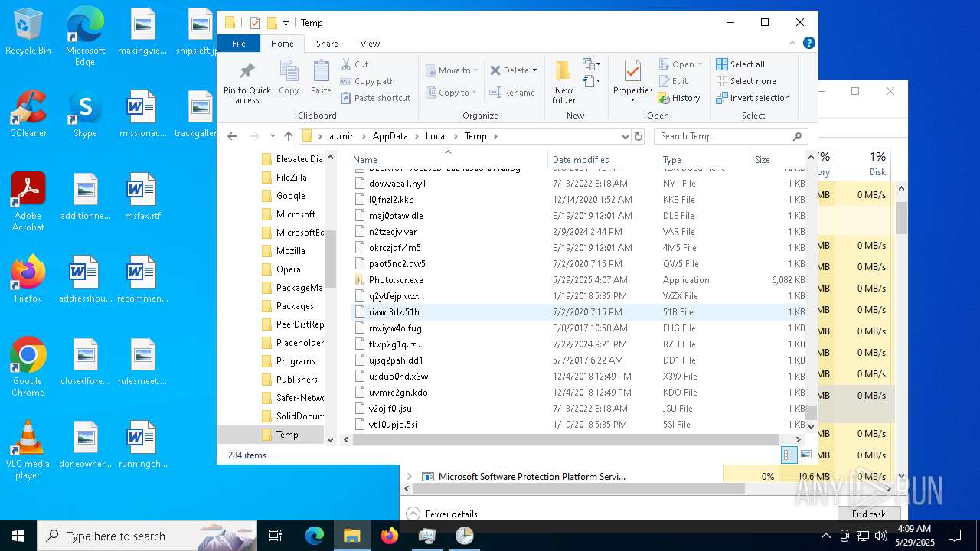Screen dimensions: 980x551
Task: Click the Rename ribbon command
Action: 512,93
